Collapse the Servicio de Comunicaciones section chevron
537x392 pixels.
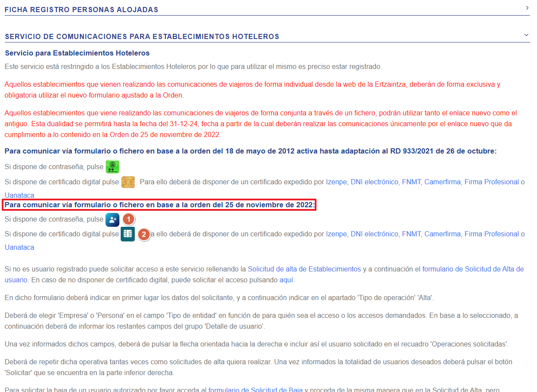pyautogui.click(x=527, y=35)
